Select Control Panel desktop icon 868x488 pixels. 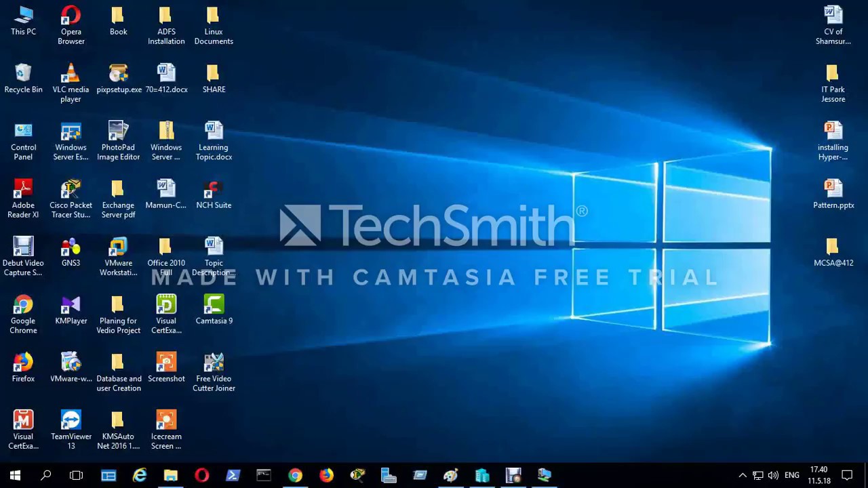point(23,141)
